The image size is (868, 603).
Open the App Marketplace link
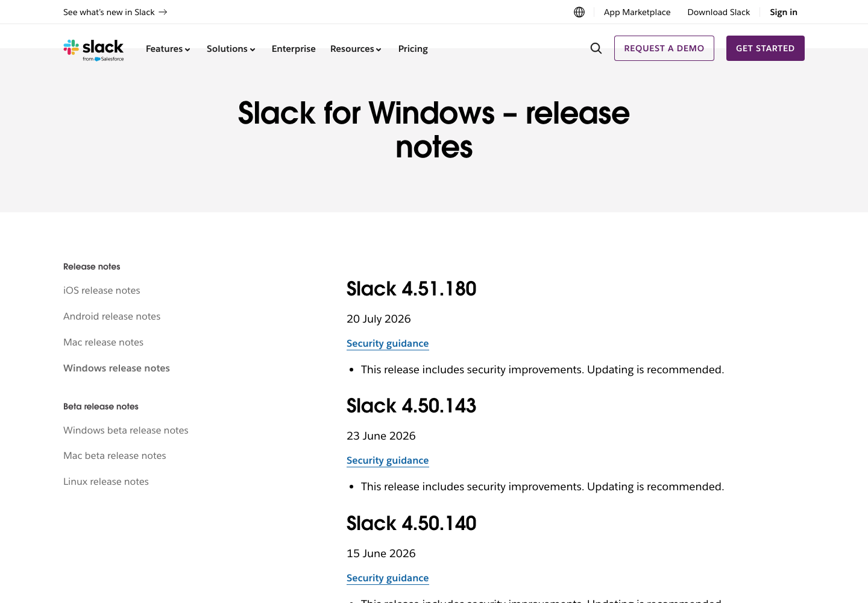[637, 12]
